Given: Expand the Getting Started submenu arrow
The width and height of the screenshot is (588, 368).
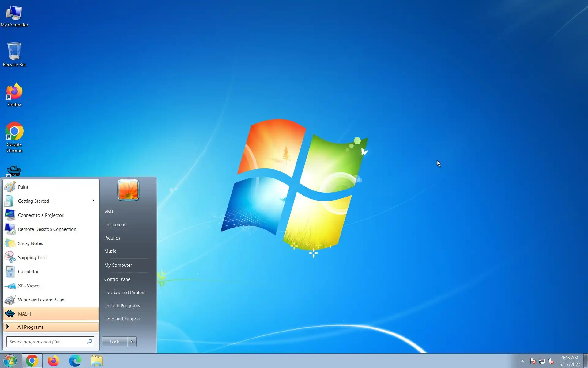Looking at the screenshot, I should (93, 201).
